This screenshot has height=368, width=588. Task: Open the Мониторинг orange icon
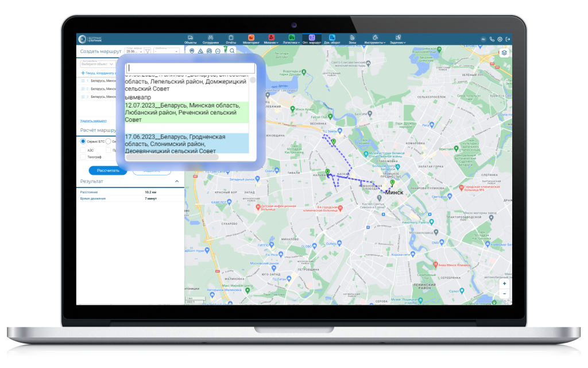[x=251, y=38]
